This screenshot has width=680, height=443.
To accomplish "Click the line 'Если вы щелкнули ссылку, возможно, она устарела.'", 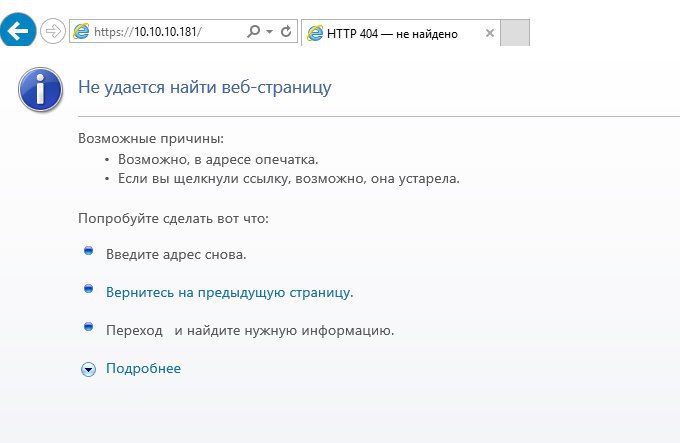I will [289, 179].
